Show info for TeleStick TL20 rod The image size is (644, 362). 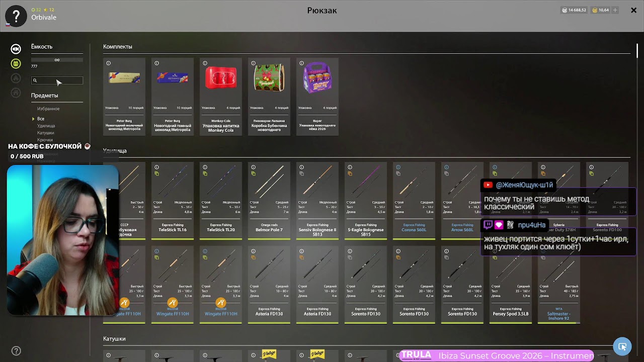205,167
